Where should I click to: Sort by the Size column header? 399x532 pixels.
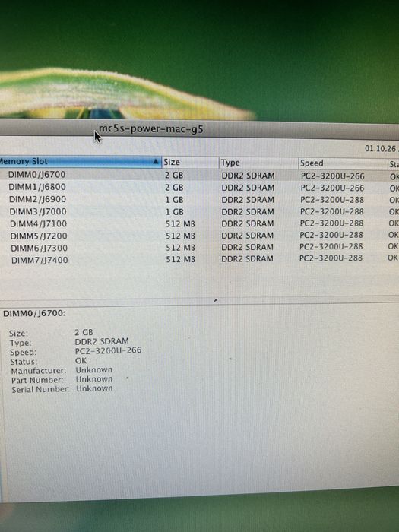(x=190, y=163)
